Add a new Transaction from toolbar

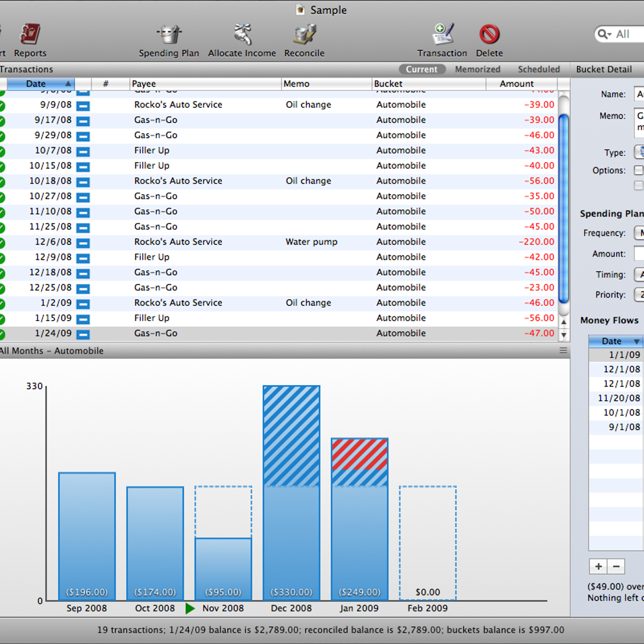443,35
